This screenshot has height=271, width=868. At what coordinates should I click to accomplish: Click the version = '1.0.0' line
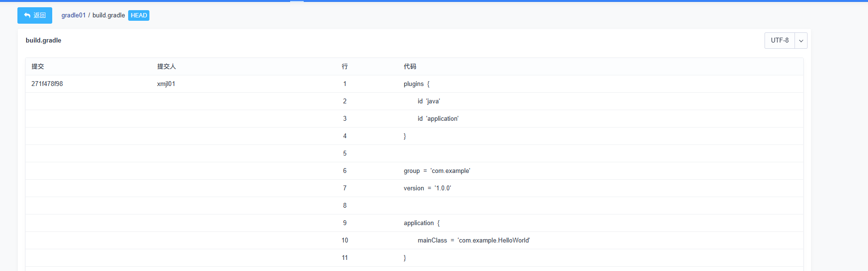pyautogui.click(x=427, y=188)
